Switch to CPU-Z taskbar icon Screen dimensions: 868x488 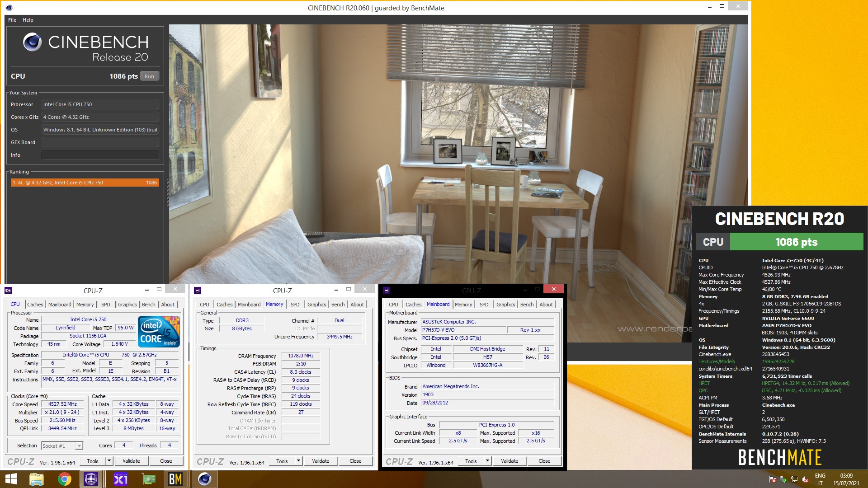[90, 479]
